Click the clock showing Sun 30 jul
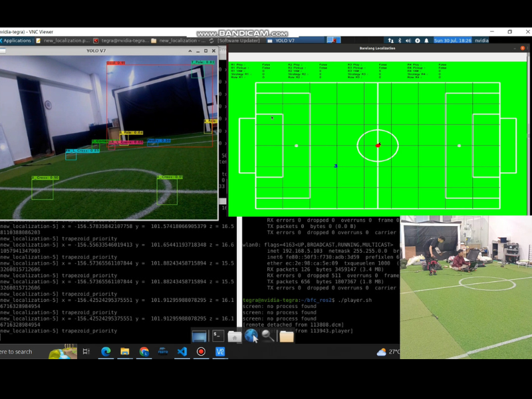Screen dimensions: 532x399 tap(452, 41)
